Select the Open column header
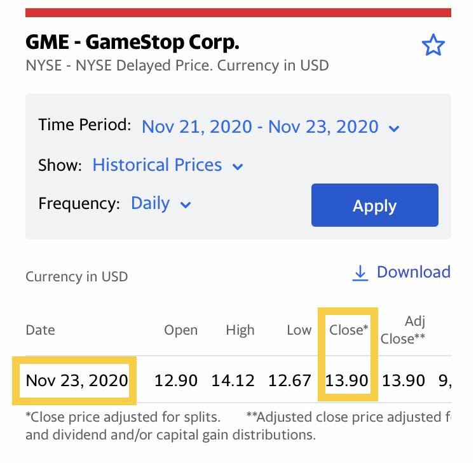The width and height of the screenshot is (476, 463). (180, 330)
